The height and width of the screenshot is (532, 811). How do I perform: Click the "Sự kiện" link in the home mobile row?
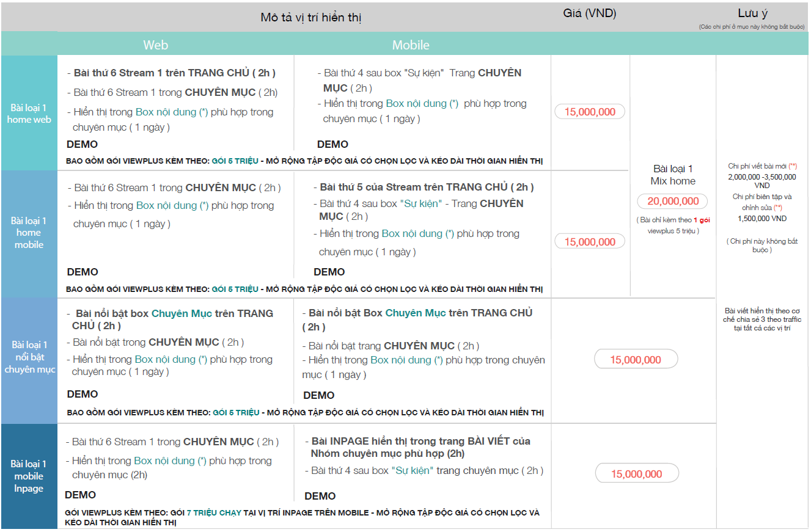[x=421, y=203]
